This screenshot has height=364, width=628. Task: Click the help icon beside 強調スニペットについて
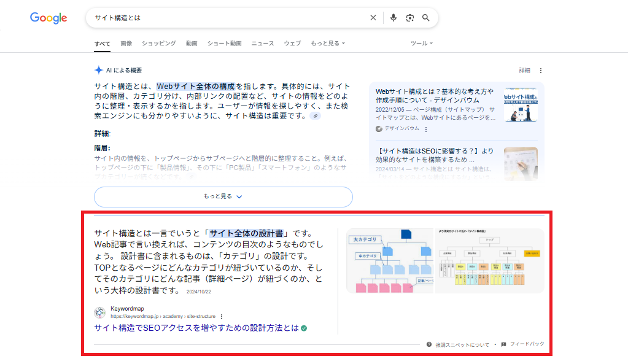(429, 344)
